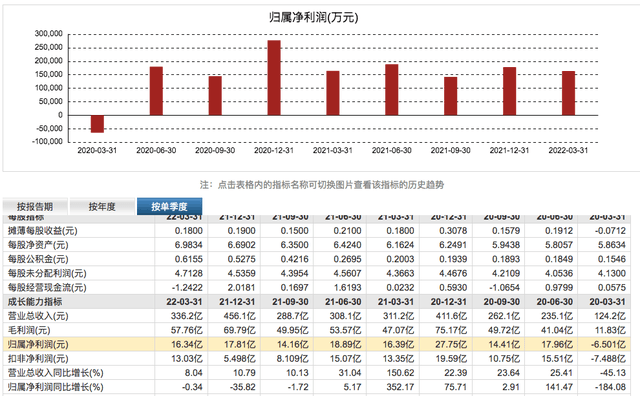The height and width of the screenshot is (396, 640).
Task: Click the 2021-09-30 bar in chart
Action: 451,96
